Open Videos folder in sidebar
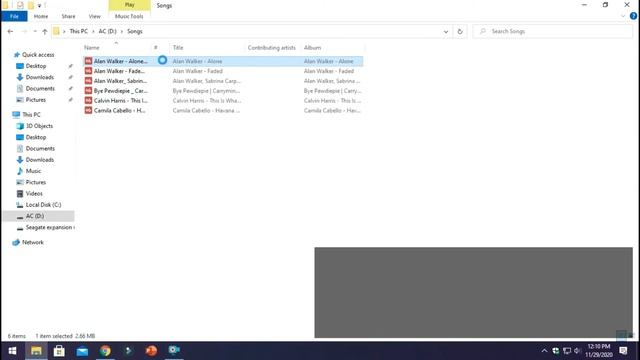The image size is (640, 360). tap(34, 193)
